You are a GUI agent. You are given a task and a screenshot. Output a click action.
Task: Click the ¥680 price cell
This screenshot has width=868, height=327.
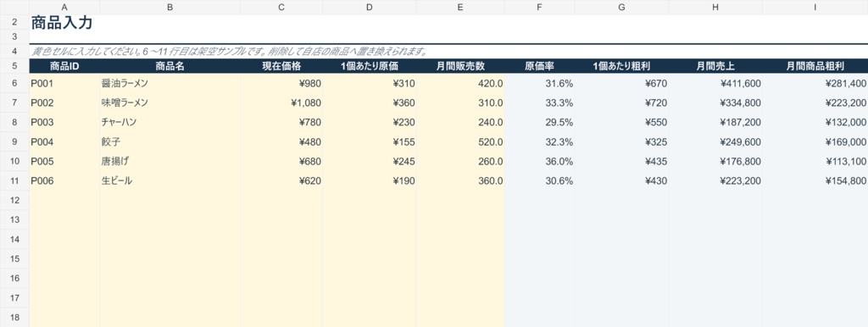281,162
